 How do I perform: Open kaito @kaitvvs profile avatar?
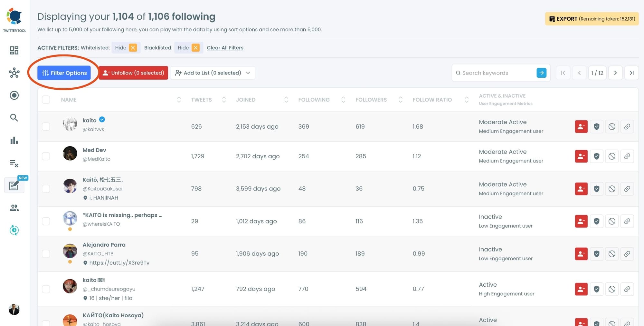coord(70,124)
